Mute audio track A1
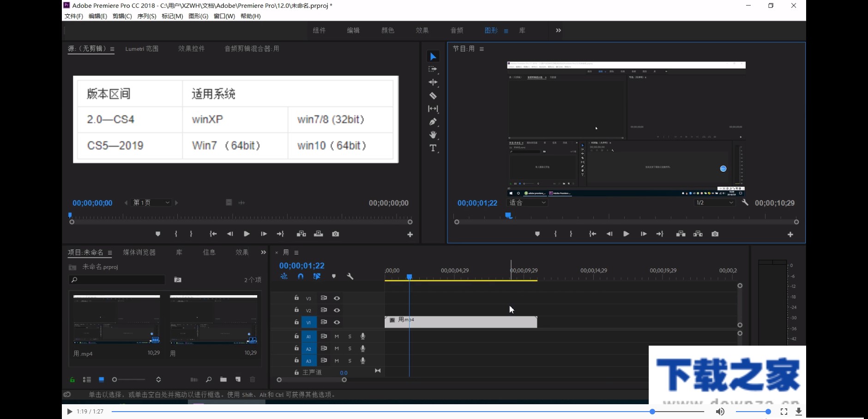Screen dimensions: 868x419 pos(337,336)
